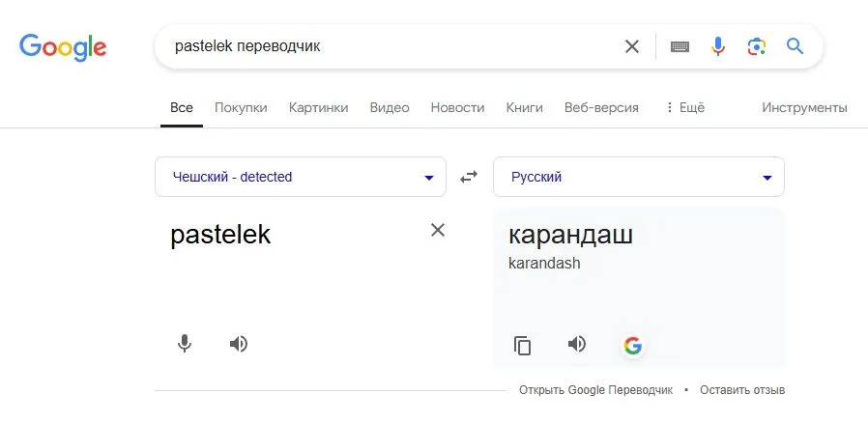Switch to the 'Новости' tab
This screenshot has height=423, width=868.
[457, 107]
